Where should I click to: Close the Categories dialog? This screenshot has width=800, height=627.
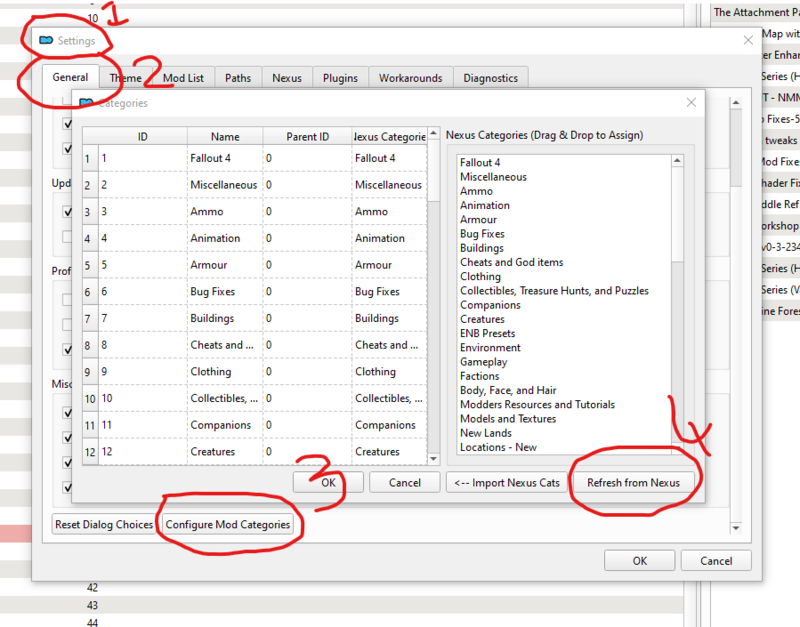[x=691, y=103]
